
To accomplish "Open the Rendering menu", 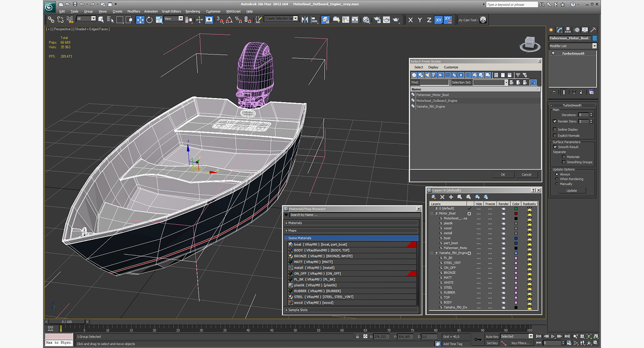I will [193, 11].
